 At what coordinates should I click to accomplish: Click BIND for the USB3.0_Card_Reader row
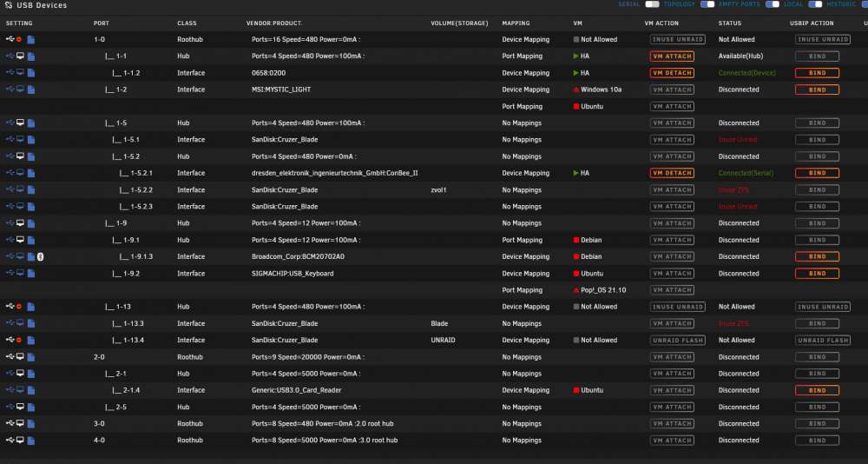coord(817,390)
